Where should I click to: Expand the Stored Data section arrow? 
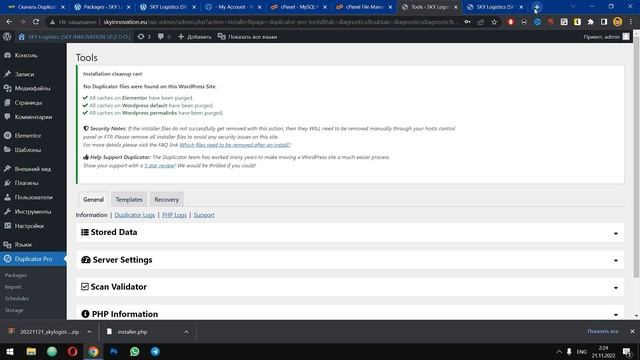coord(616,233)
